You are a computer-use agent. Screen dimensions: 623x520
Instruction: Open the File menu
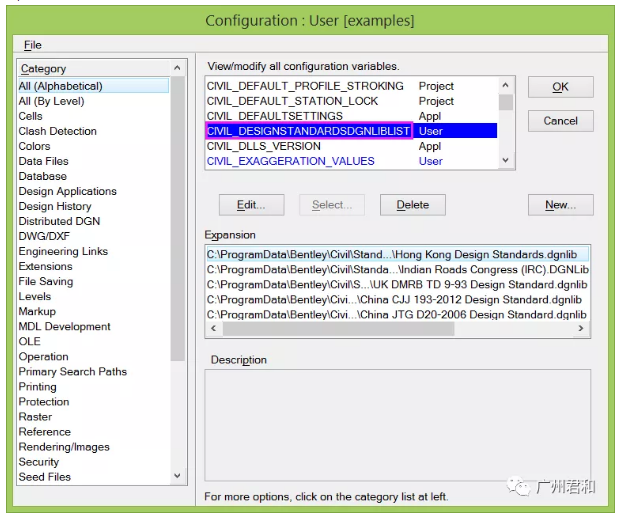[33, 45]
